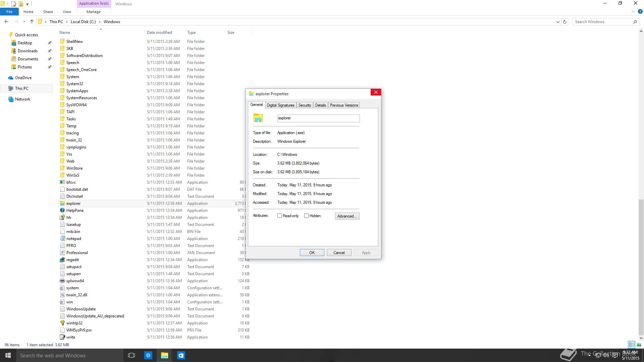Click File Explorer taskbar icon

pos(164,355)
